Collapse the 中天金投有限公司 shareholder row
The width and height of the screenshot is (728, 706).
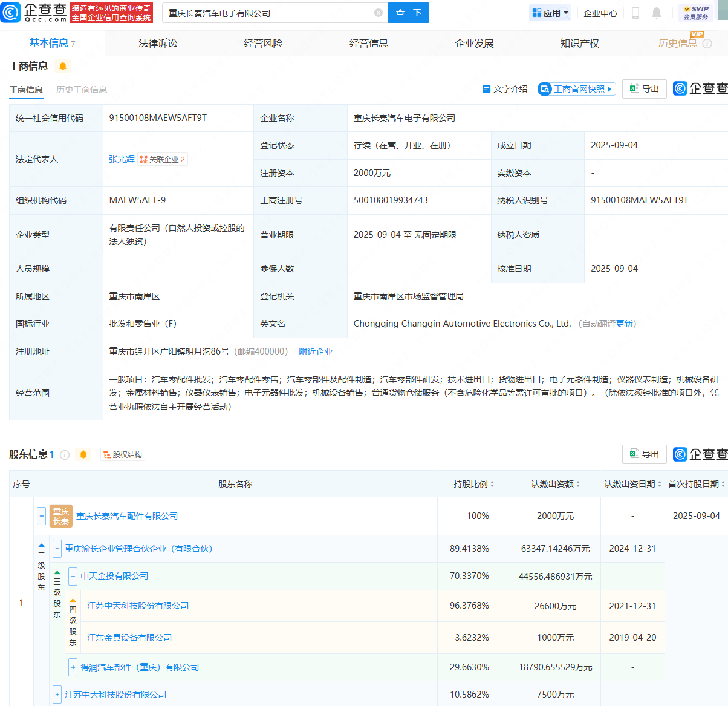tap(73, 576)
